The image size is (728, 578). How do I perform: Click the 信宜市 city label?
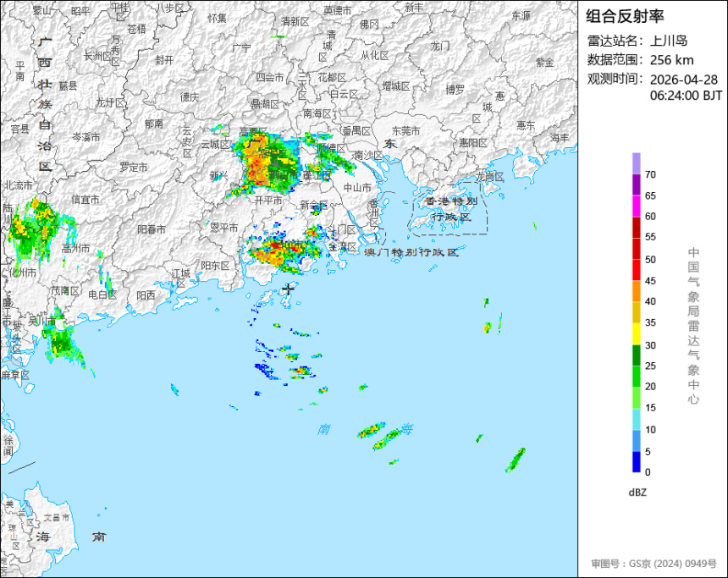pyautogui.click(x=85, y=200)
